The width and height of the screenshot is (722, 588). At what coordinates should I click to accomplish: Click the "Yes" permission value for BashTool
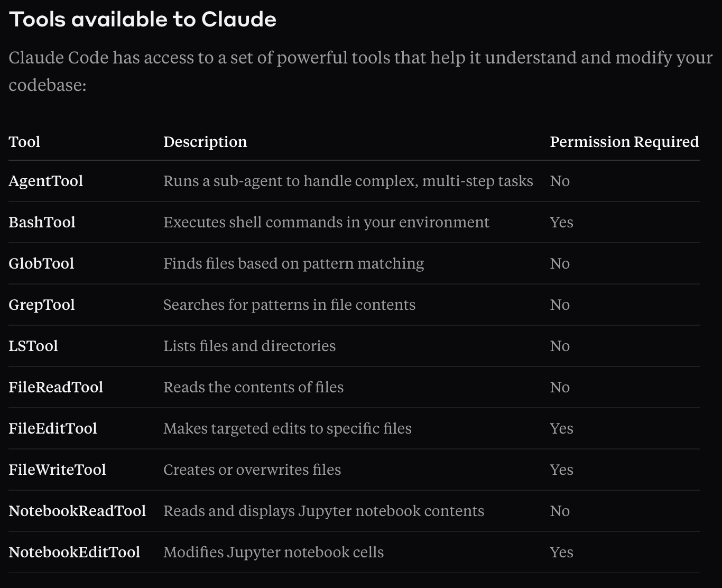(x=561, y=222)
